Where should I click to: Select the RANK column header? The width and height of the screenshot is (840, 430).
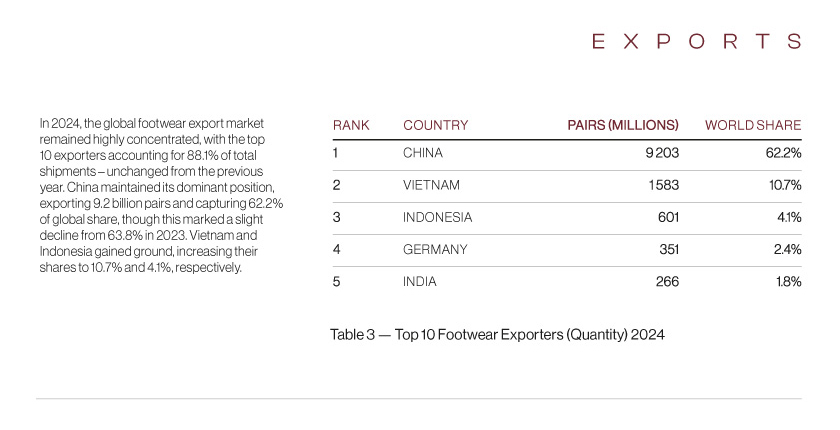point(351,125)
